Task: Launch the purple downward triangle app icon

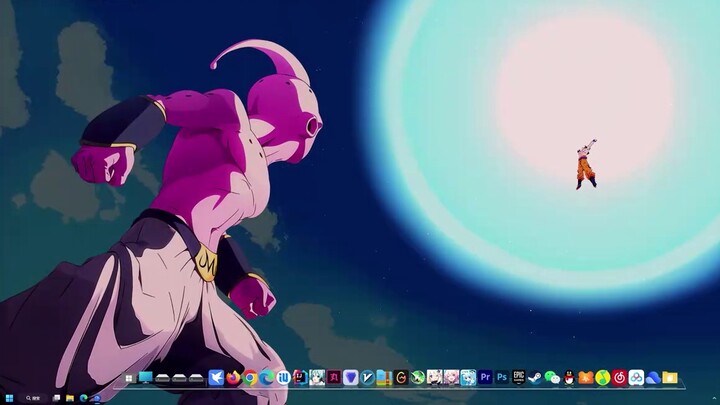Action: pyautogui.click(x=351, y=377)
